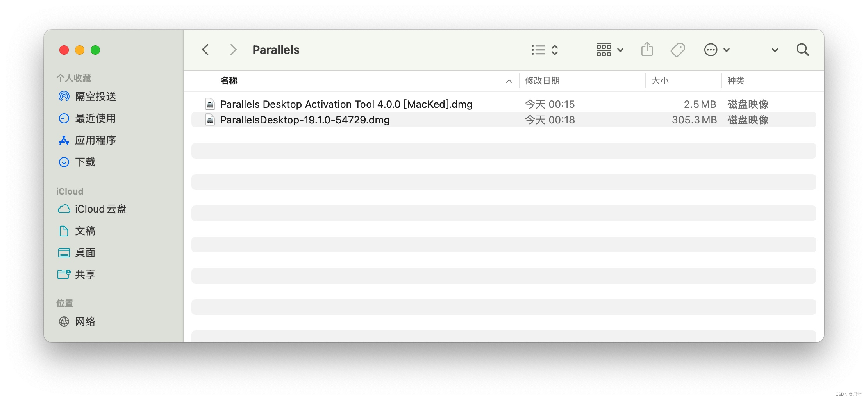Viewport: 868px width, 400px height.
Task: Open the search magnifier
Action: pos(803,50)
